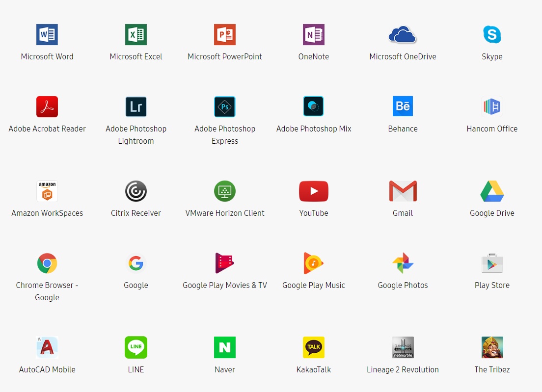Click the "YouTube" text label
This screenshot has height=392, width=542.
(314, 213)
